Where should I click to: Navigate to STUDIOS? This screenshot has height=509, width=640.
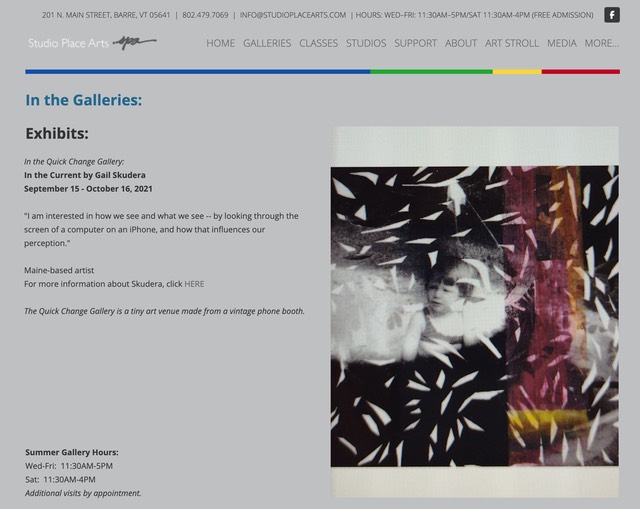pyautogui.click(x=366, y=43)
